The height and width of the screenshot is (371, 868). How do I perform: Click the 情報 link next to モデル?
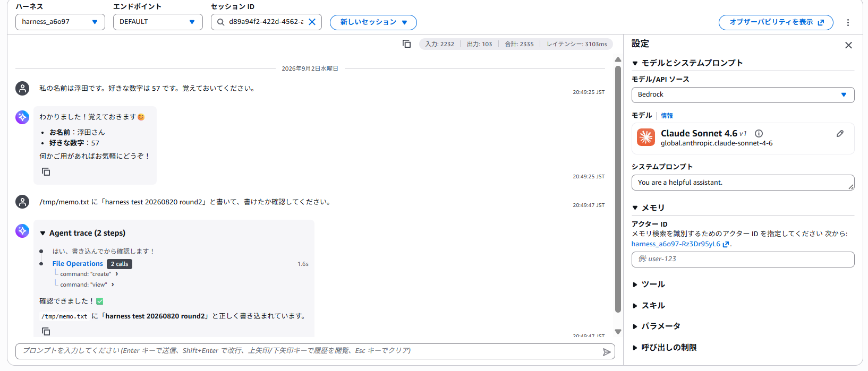point(667,116)
